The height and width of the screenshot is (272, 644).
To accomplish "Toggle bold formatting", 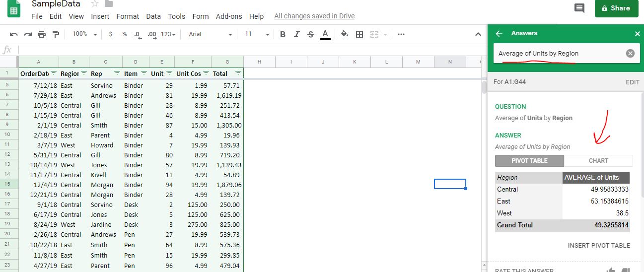I will click(x=283, y=34).
